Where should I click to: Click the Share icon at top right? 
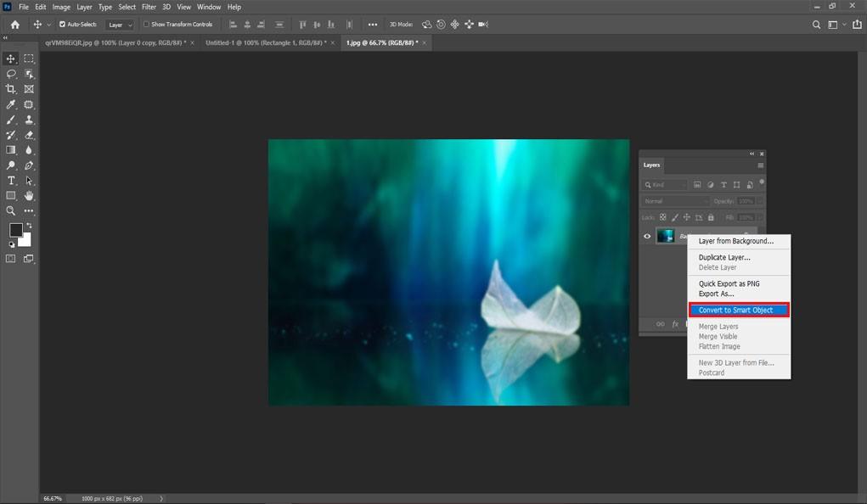click(x=857, y=25)
